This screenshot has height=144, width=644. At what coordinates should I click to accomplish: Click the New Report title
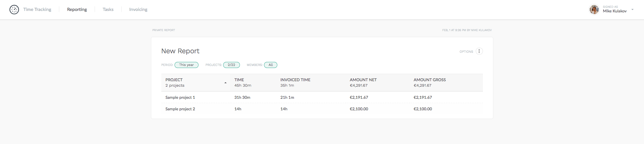(180, 51)
